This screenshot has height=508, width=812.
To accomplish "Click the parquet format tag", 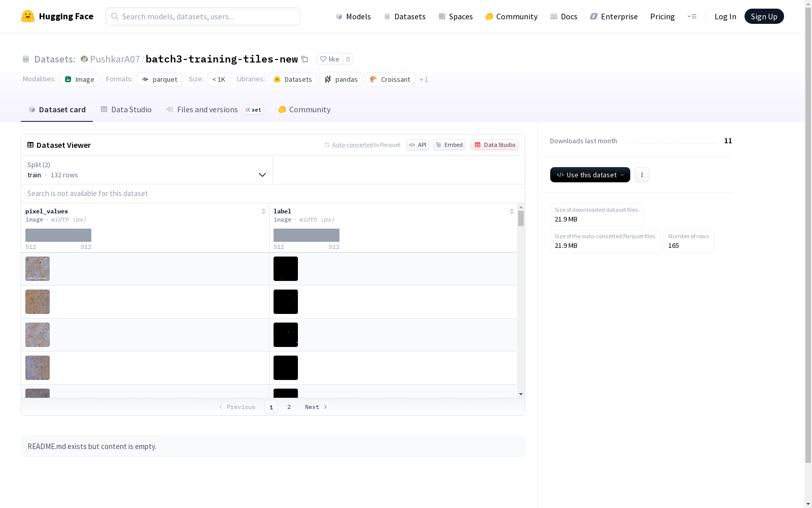I will pyautogui.click(x=159, y=79).
